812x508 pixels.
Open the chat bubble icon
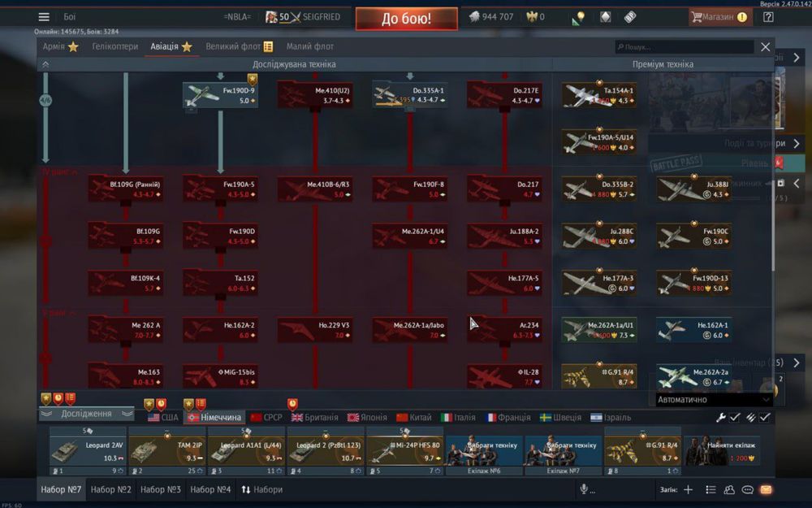pyautogui.click(x=747, y=489)
